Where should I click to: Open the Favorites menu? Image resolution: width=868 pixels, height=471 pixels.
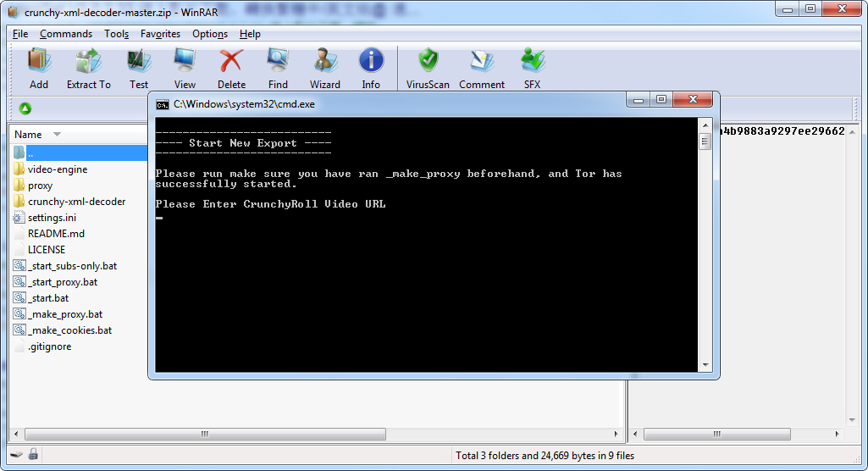pos(160,34)
